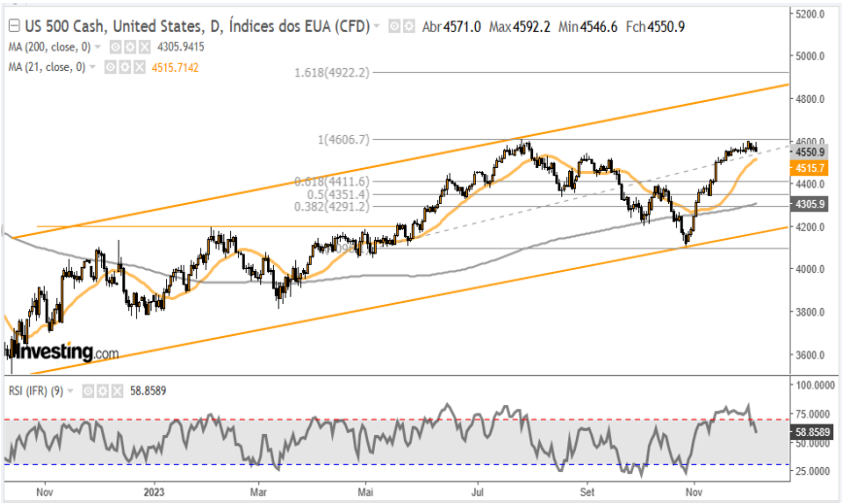Click the 5200.0 price scale value
Image resolution: width=842 pixels, height=504 pixels.
pyautogui.click(x=810, y=14)
